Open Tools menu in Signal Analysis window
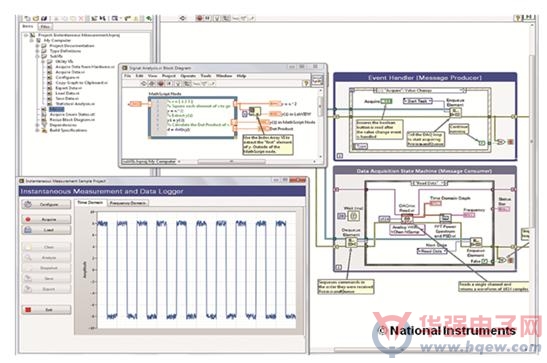The width and height of the screenshot is (547, 363). point(206,76)
